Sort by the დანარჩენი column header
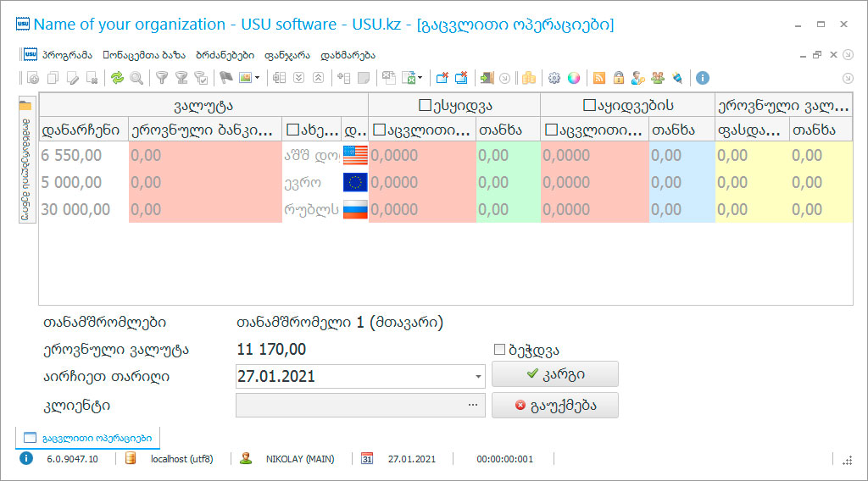This screenshot has height=481, width=868. click(x=84, y=130)
